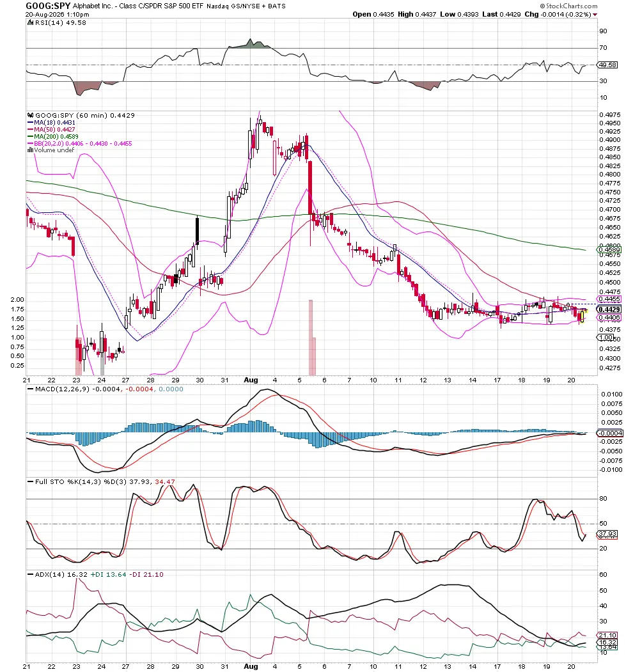Click the red line swatch for MA(50)
633x672 pixels.
point(30,129)
